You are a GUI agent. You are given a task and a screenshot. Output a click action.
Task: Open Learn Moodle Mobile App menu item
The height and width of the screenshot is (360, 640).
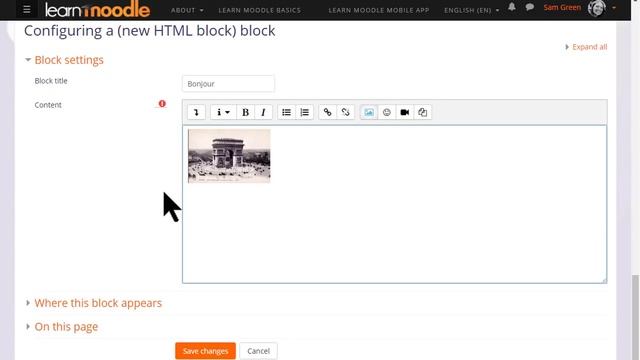[x=379, y=10]
